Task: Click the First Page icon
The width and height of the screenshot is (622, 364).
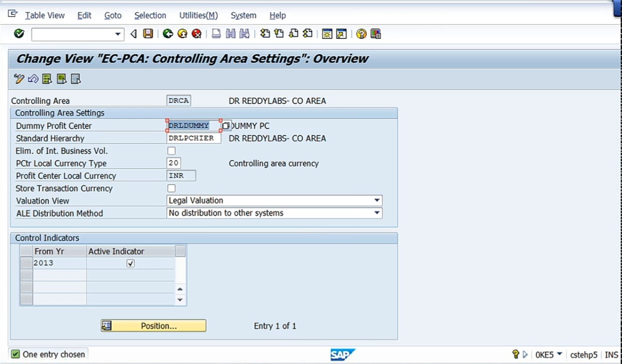Action: 265,34
